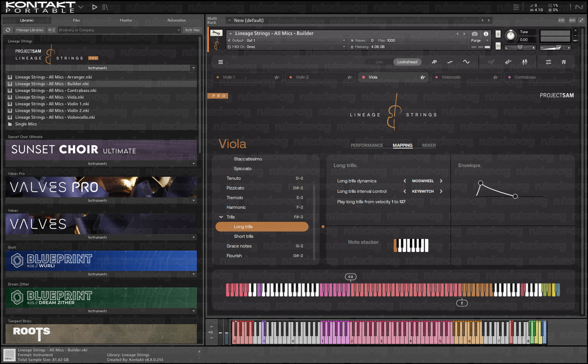Click the microphone icon in the toolbar
588x364 pixels.
click(525, 62)
